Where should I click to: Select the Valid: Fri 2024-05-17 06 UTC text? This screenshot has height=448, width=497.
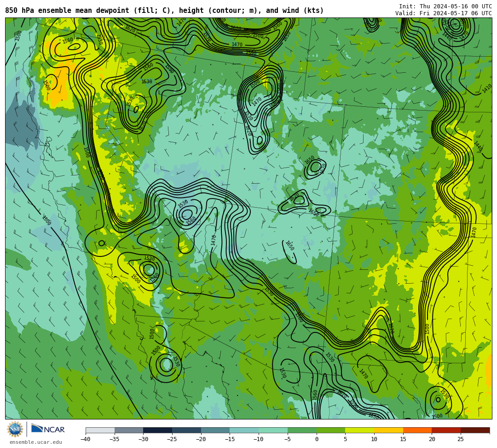pos(444,13)
